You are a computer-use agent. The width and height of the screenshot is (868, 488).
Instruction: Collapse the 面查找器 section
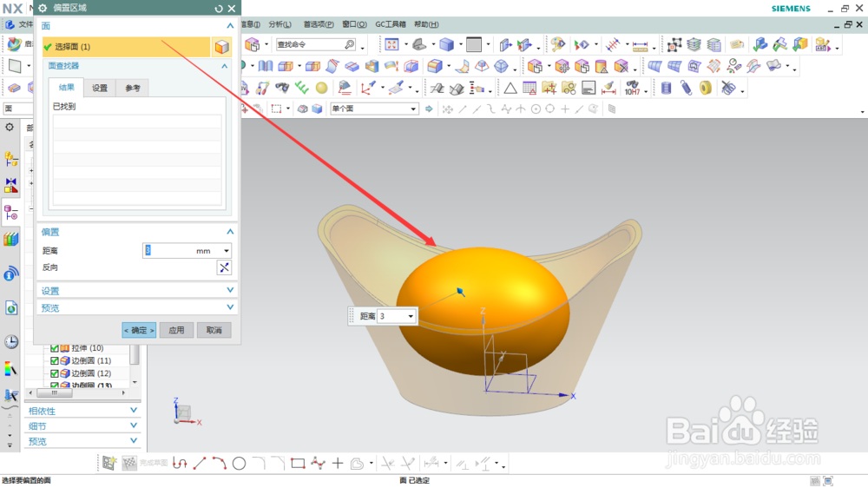click(x=225, y=67)
